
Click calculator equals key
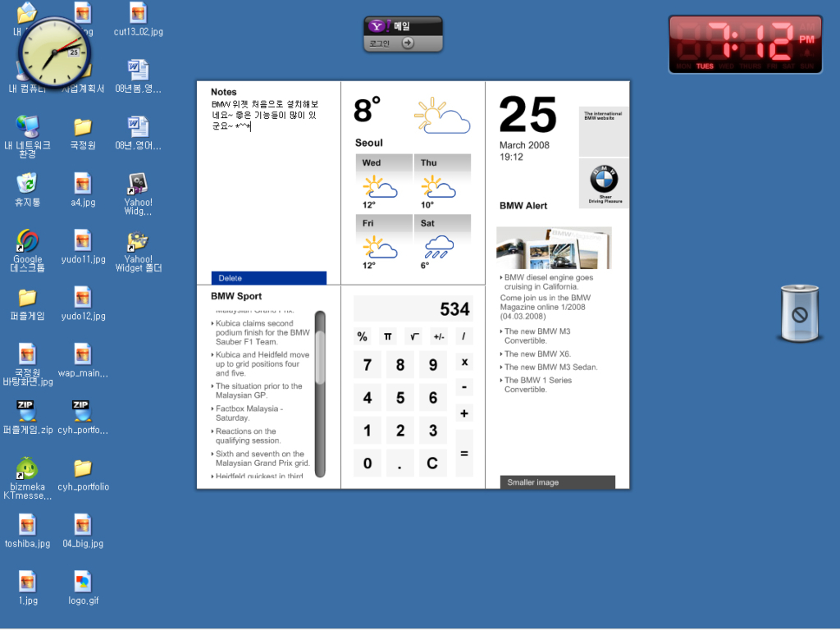point(464,453)
